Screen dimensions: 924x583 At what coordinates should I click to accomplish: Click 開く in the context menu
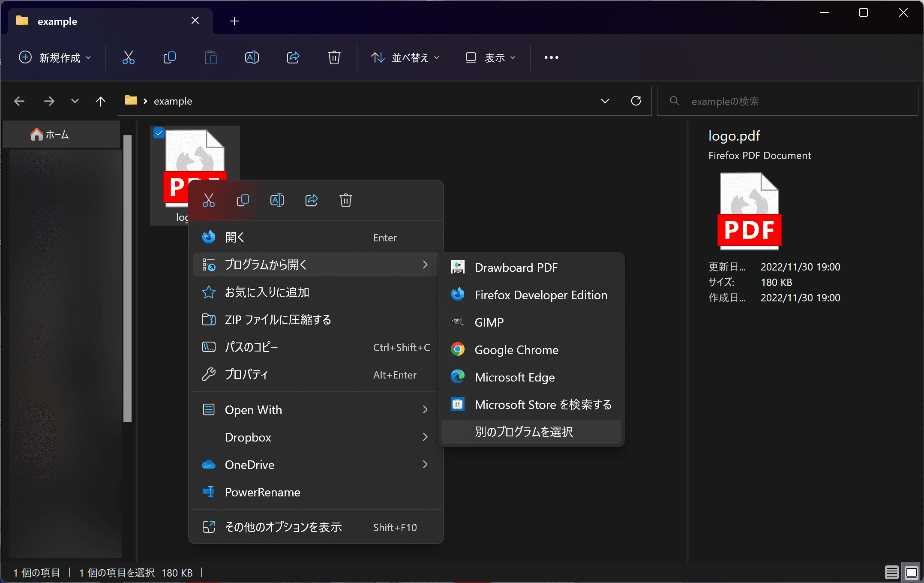pyautogui.click(x=316, y=237)
